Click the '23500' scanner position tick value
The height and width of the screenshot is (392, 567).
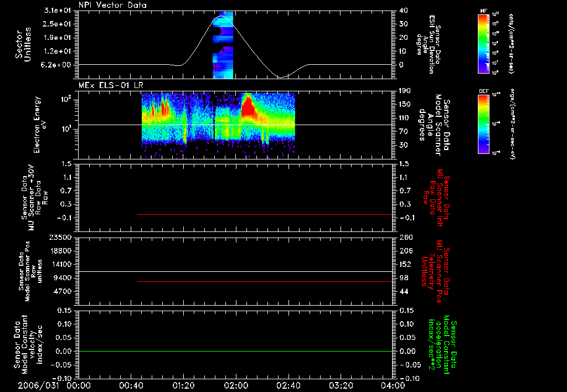coord(60,237)
